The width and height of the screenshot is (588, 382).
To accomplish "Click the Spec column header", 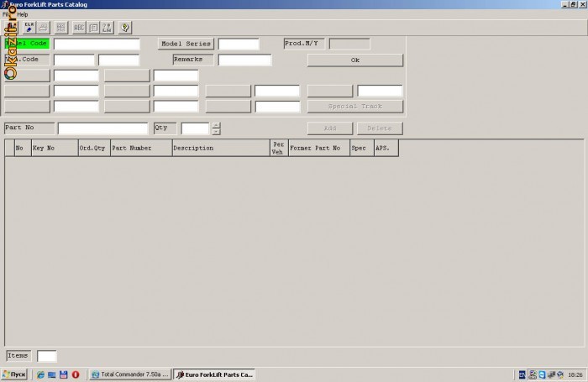I will click(x=362, y=148).
